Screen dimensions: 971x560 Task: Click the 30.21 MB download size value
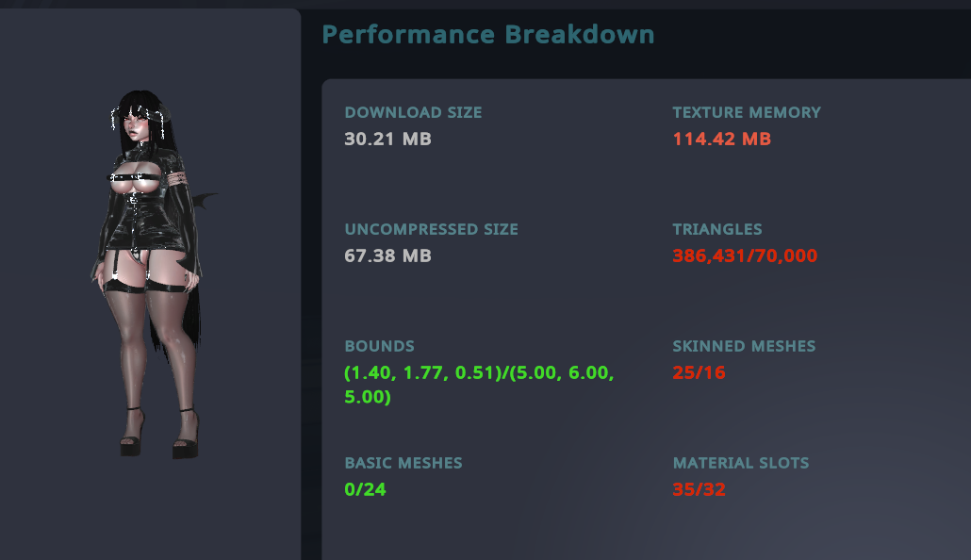click(x=387, y=140)
